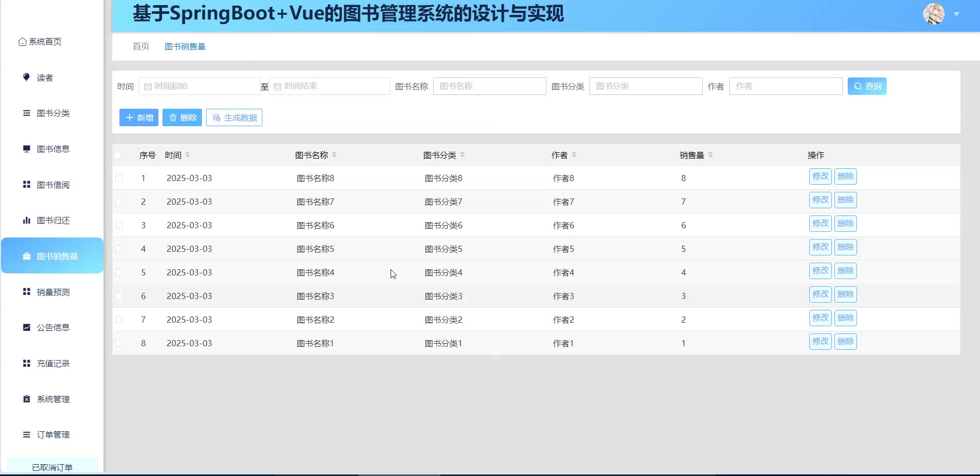This screenshot has height=476, width=980.
Task: Click the 系统管理 sidebar icon
Action: tap(27, 399)
